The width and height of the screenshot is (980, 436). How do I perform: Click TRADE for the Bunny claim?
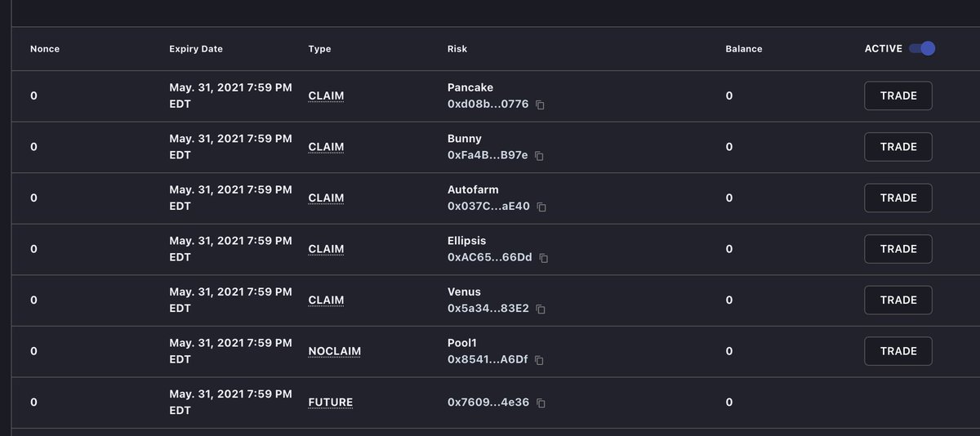coord(898,147)
